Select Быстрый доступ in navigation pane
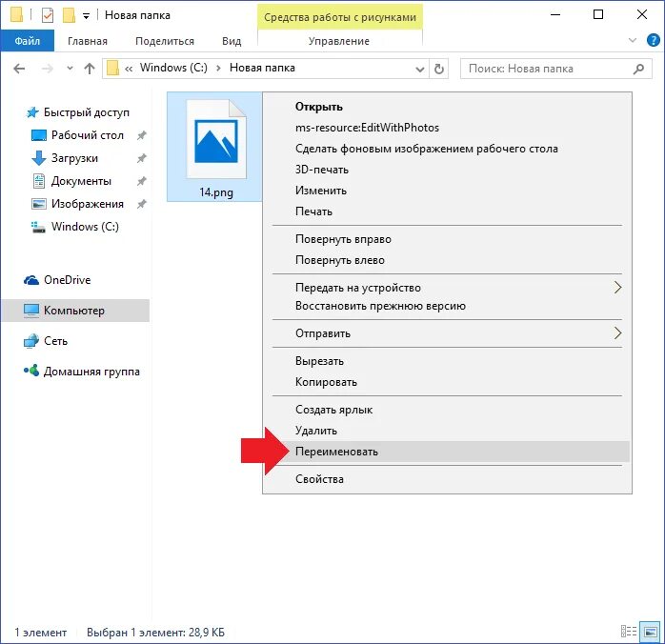 pyautogui.click(x=86, y=112)
